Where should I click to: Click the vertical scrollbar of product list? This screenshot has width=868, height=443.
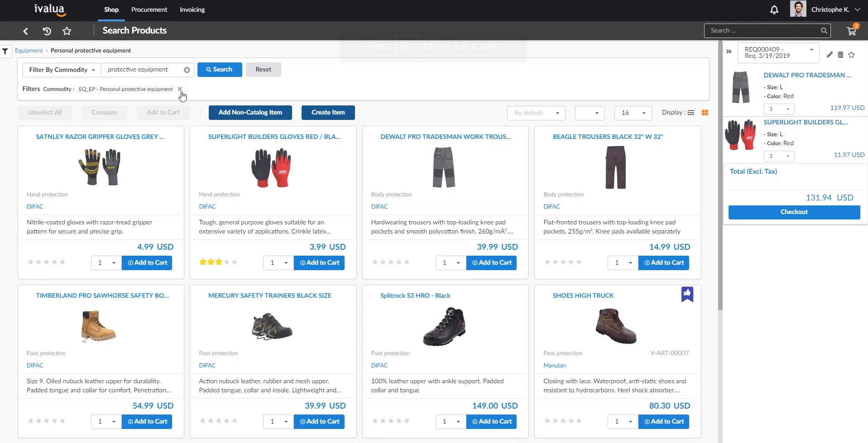click(720, 176)
